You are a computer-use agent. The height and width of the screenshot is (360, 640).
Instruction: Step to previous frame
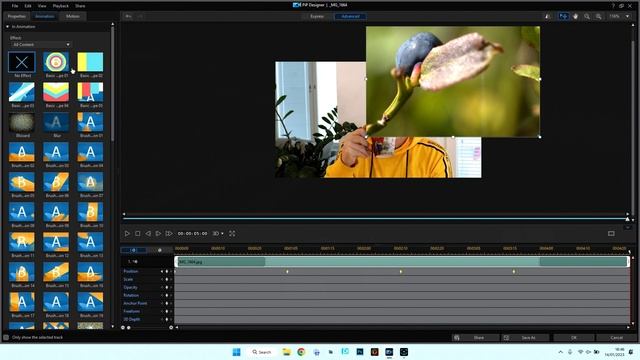pyautogui.click(x=148, y=233)
